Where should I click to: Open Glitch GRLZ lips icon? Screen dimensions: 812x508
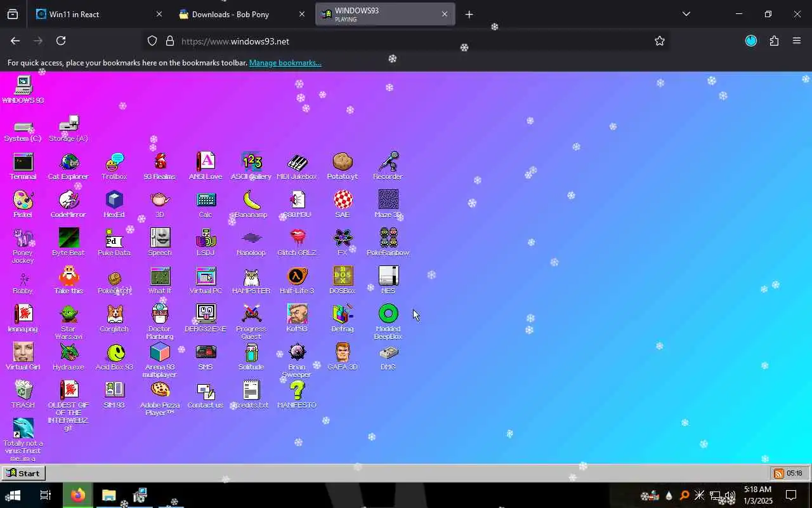click(297, 243)
